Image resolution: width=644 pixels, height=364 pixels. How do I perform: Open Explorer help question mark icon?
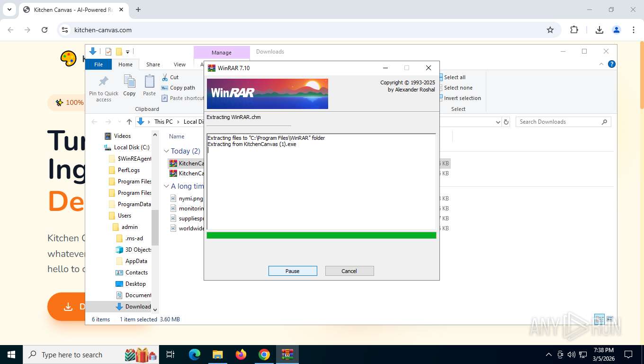pos(611,64)
